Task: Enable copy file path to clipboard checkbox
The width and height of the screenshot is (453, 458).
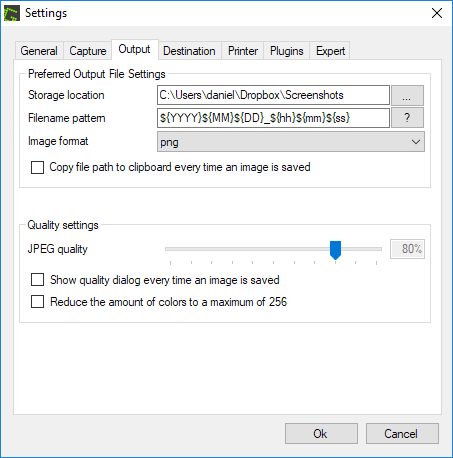Action: coord(37,167)
